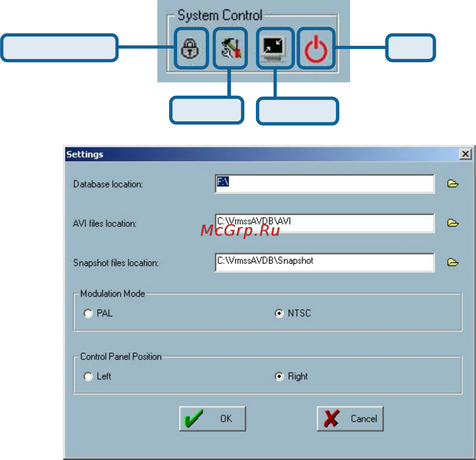The width and height of the screenshot is (476, 460).
Task: Click the Database location text field
Action: 325,184
